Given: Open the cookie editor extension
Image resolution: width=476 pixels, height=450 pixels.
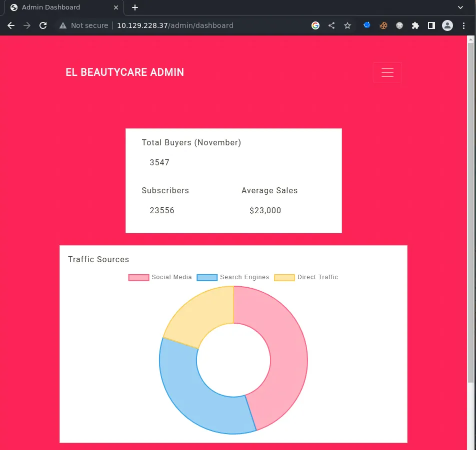Looking at the screenshot, I should point(383,25).
